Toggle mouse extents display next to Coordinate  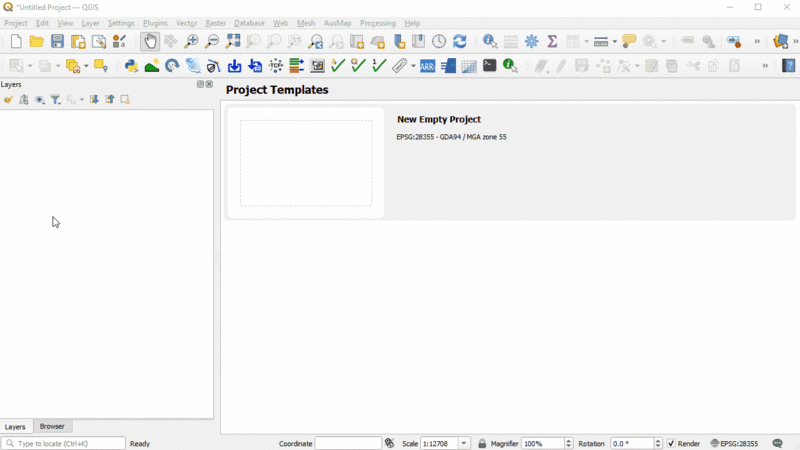point(389,443)
